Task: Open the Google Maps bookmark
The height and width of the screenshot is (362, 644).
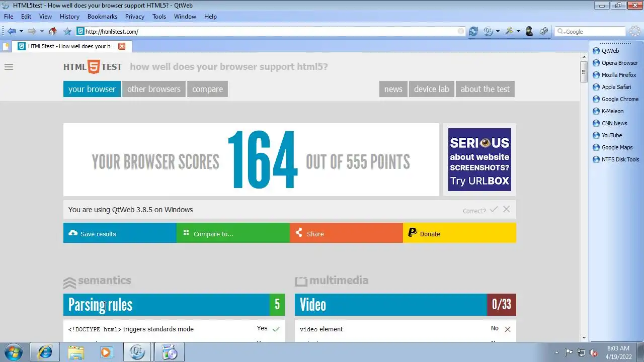Action: tap(612, 147)
